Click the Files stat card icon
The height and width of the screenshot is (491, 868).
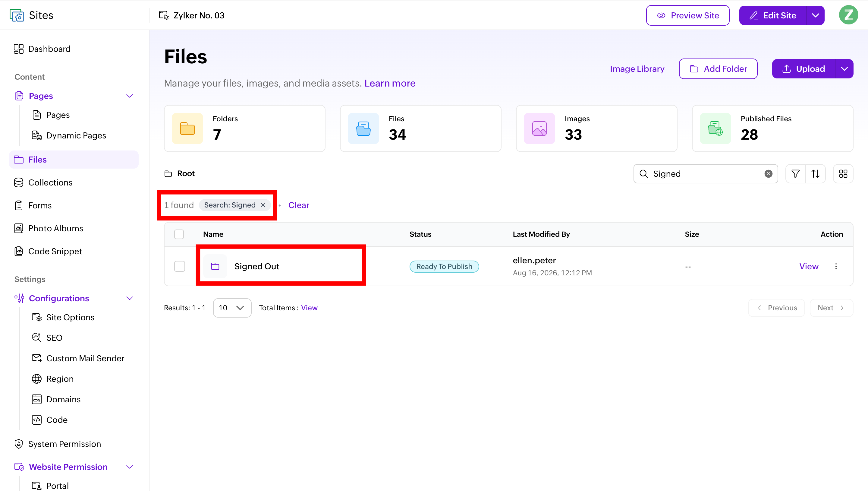click(x=363, y=128)
